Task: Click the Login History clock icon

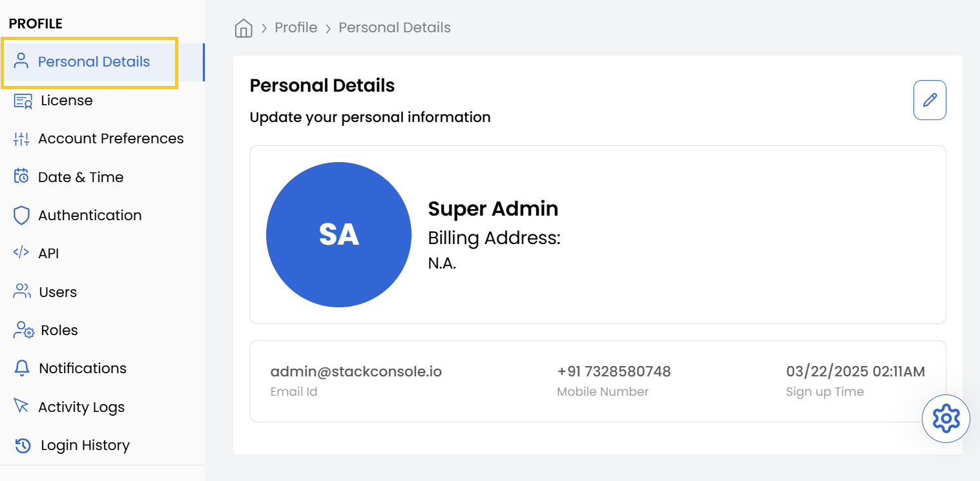Action: point(23,445)
